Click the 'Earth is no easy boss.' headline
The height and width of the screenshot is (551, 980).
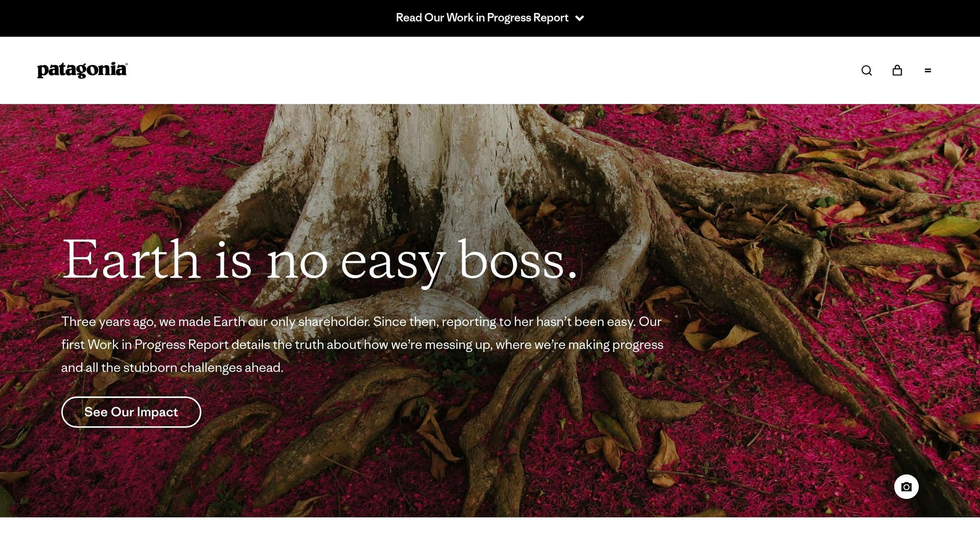(x=319, y=260)
